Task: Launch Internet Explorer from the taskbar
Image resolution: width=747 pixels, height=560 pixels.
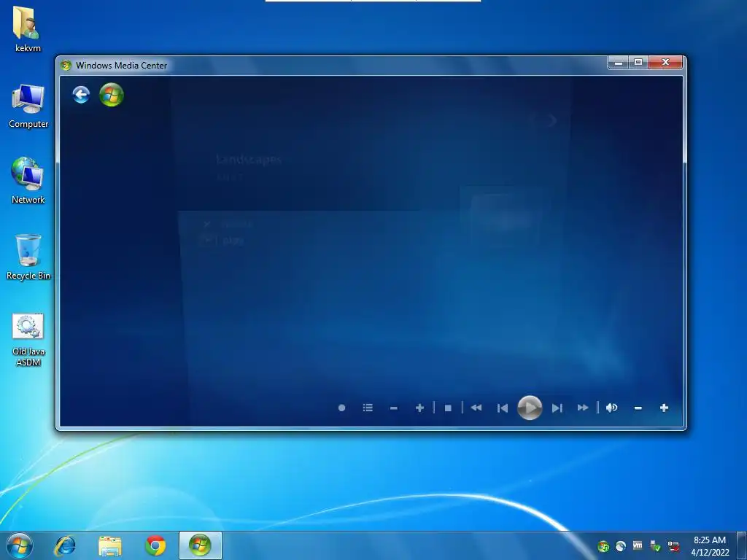Action: [x=65, y=545]
